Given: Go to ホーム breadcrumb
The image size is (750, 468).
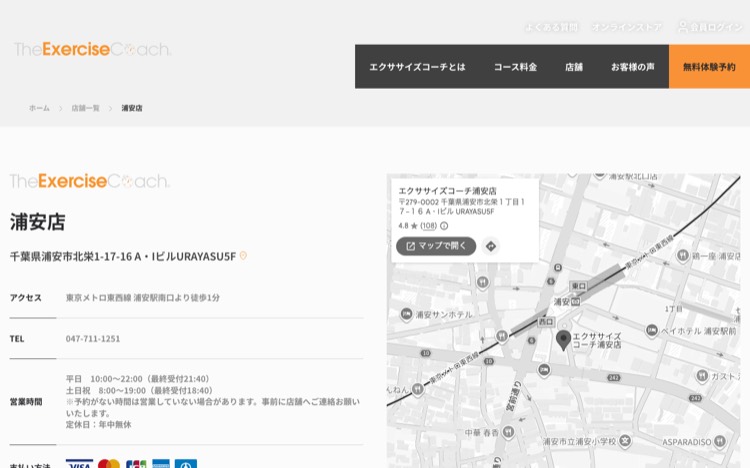Looking at the screenshot, I should pos(39,108).
